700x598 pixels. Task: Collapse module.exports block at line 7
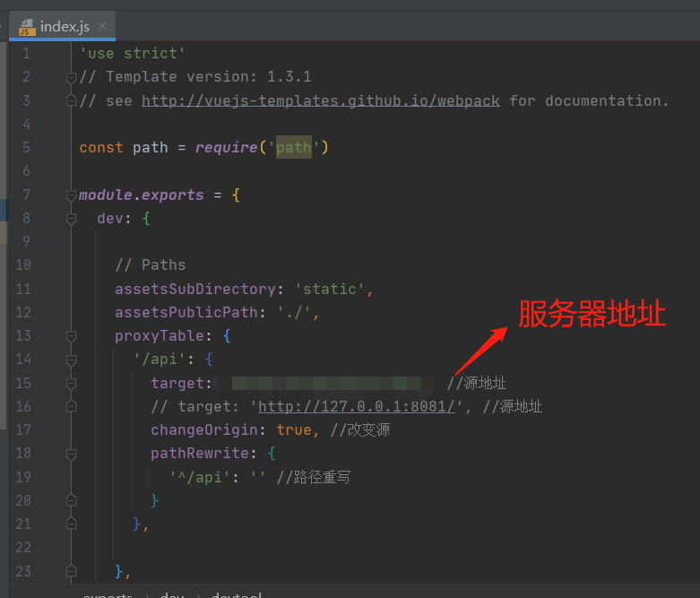click(x=71, y=195)
